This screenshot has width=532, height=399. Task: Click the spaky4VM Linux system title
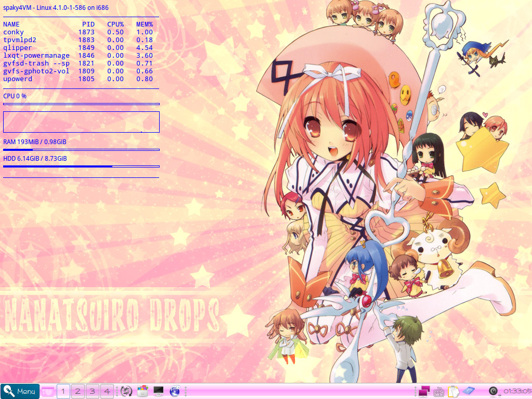click(x=56, y=7)
